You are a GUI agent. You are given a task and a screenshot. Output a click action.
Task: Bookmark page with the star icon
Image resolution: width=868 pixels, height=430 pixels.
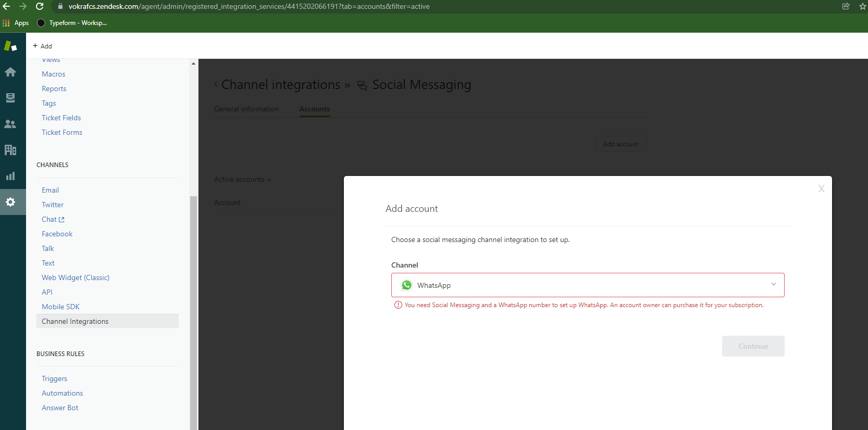point(862,6)
